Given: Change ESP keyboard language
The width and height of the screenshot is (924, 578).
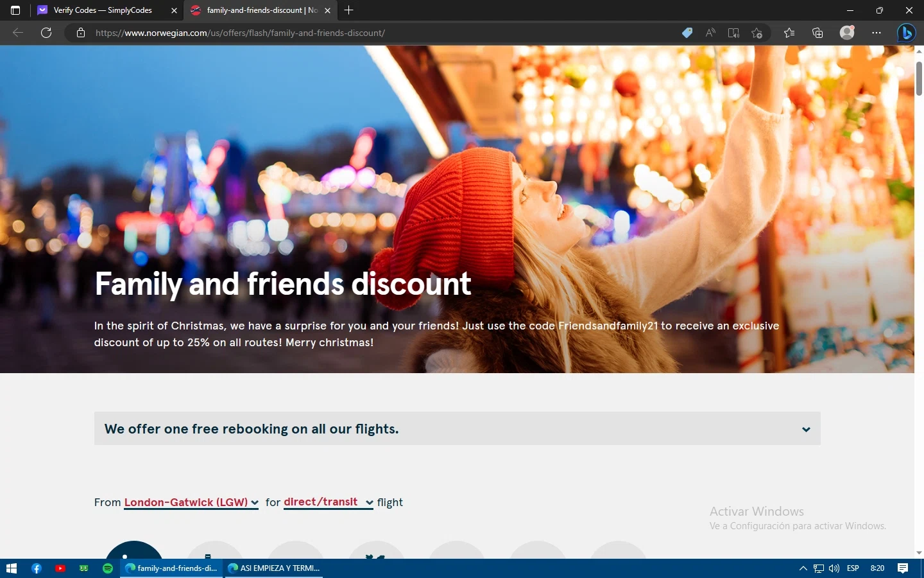Looking at the screenshot, I should (x=853, y=568).
